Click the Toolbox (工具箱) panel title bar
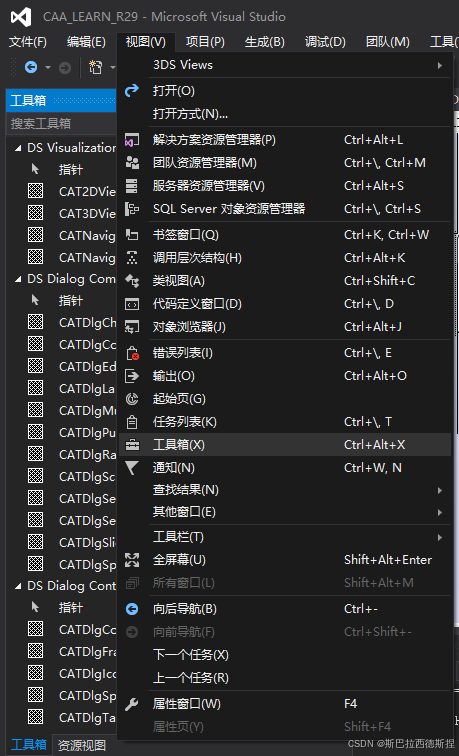The image size is (459, 756). (61, 100)
